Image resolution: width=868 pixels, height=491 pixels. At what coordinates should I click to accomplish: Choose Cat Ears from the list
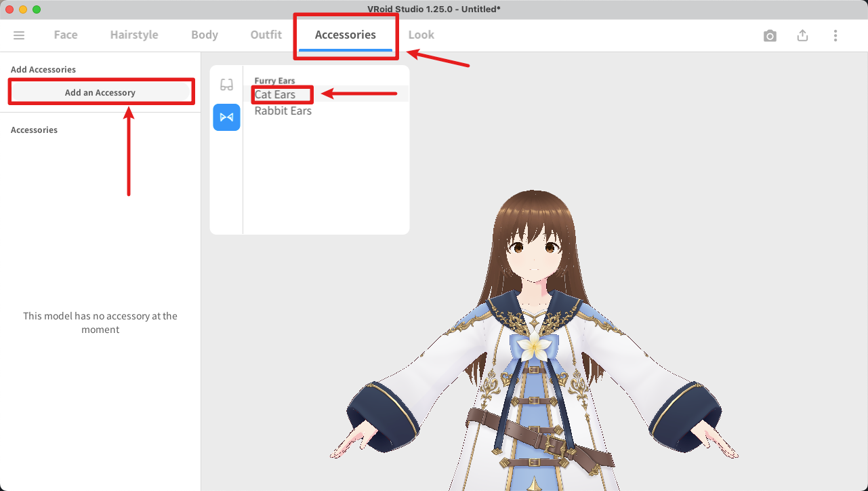pyautogui.click(x=275, y=95)
